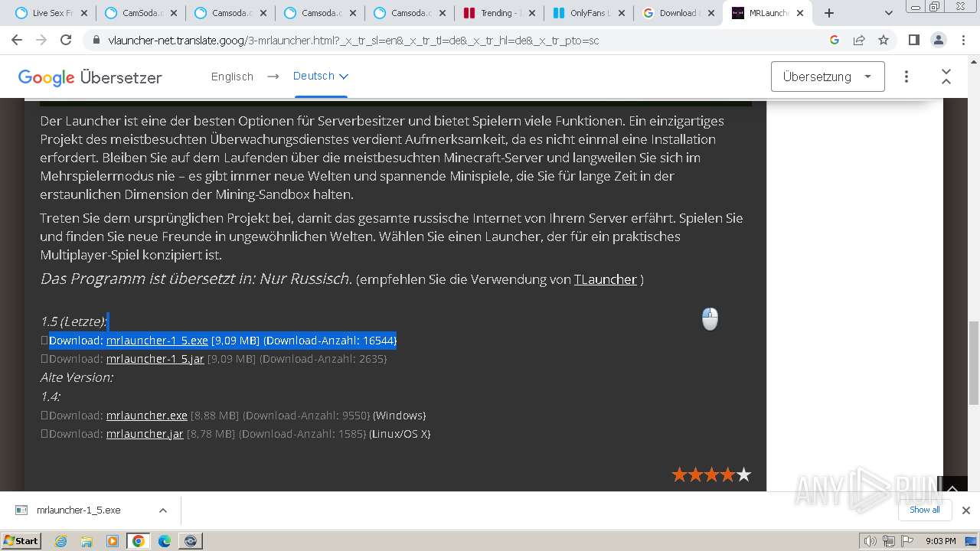The width and height of the screenshot is (980, 551).
Task: Launch Internet Explorer from taskbar
Action: [60, 541]
